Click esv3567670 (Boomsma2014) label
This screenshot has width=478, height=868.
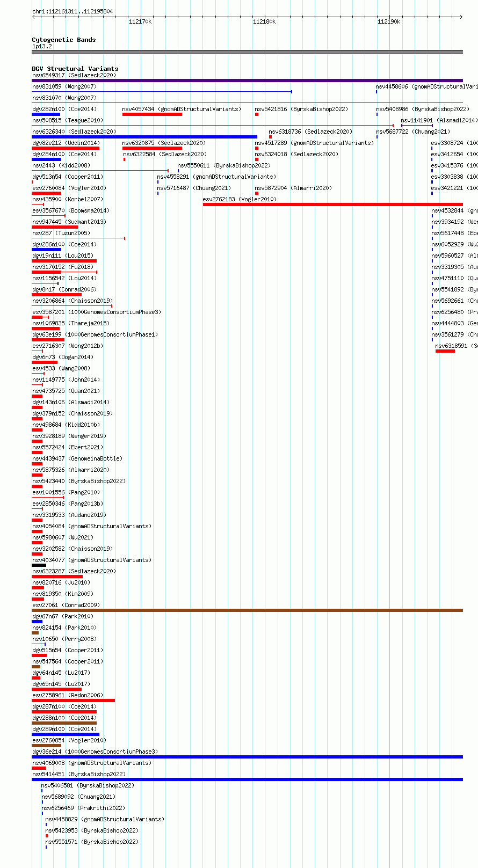point(71,210)
